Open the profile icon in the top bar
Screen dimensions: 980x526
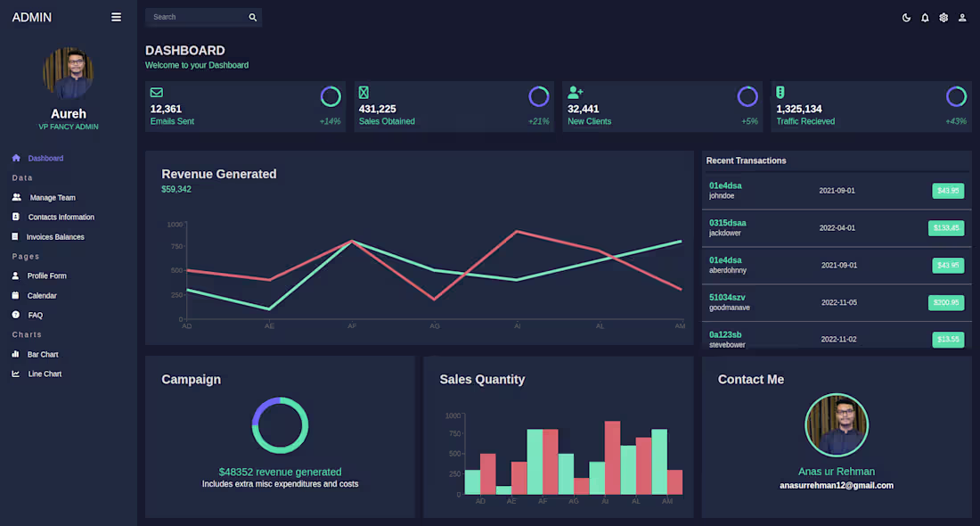962,17
